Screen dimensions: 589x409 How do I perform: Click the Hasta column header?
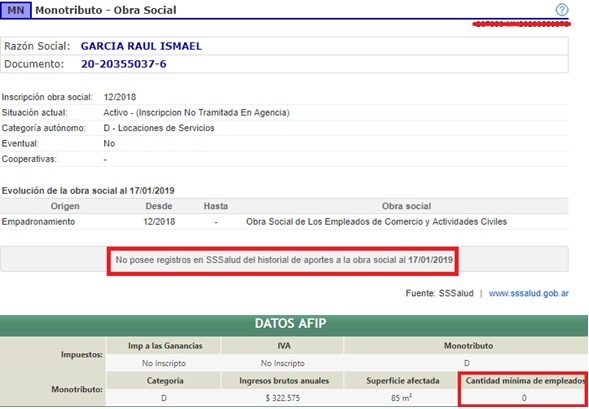coord(216,206)
